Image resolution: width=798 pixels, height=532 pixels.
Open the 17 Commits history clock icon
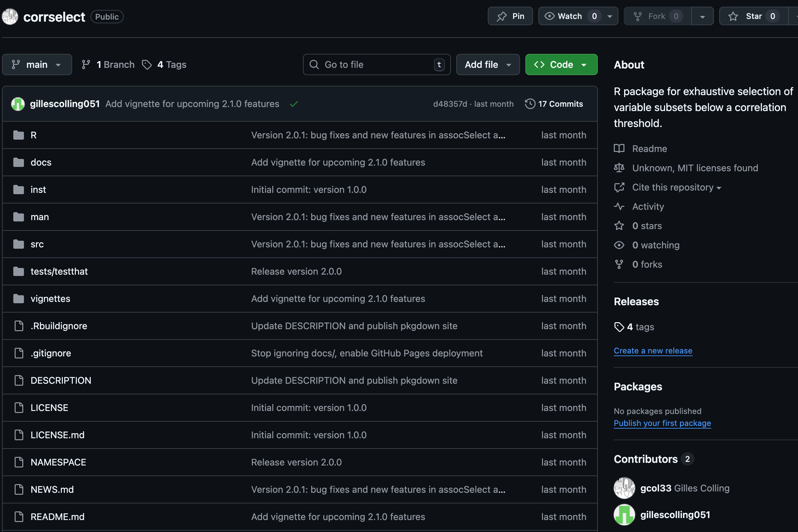[530, 104]
